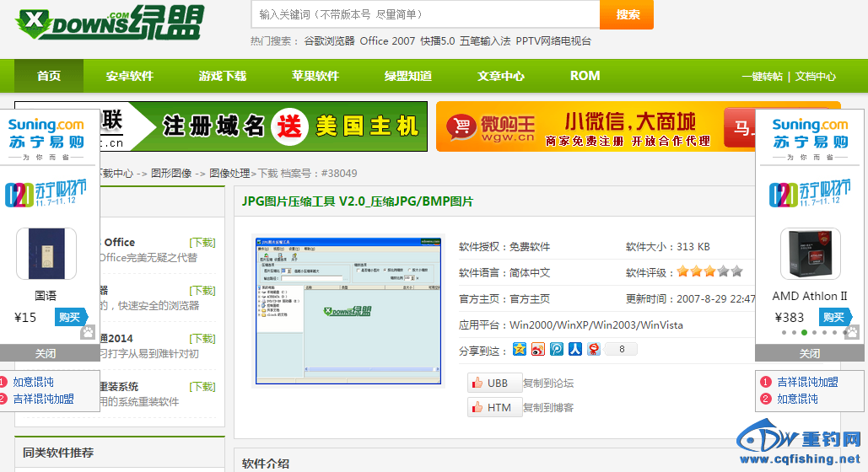The image size is (868, 472).
Task: Select hot search 快播5.0
Action: (437, 41)
